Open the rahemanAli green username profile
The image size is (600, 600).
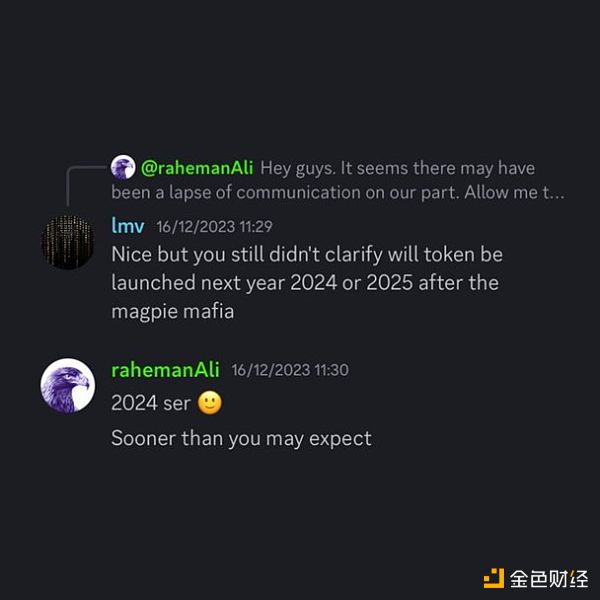coord(165,370)
